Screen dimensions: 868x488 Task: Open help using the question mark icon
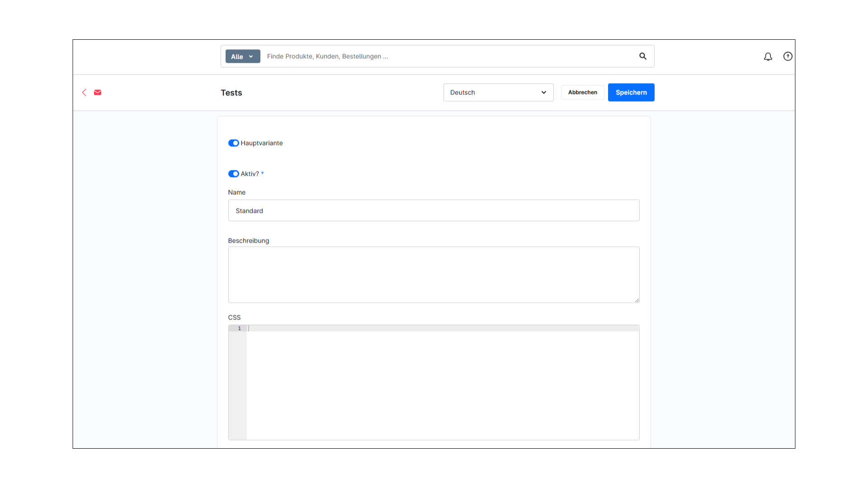click(788, 56)
